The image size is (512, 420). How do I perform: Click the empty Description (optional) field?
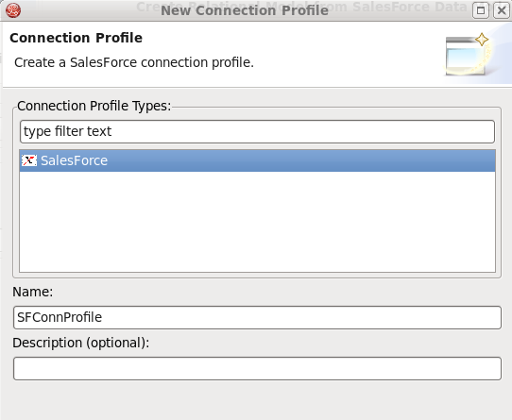(257, 368)
